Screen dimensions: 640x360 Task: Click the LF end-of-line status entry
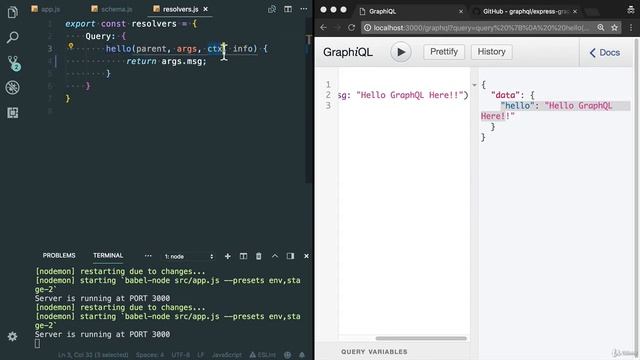click(200, 355)
